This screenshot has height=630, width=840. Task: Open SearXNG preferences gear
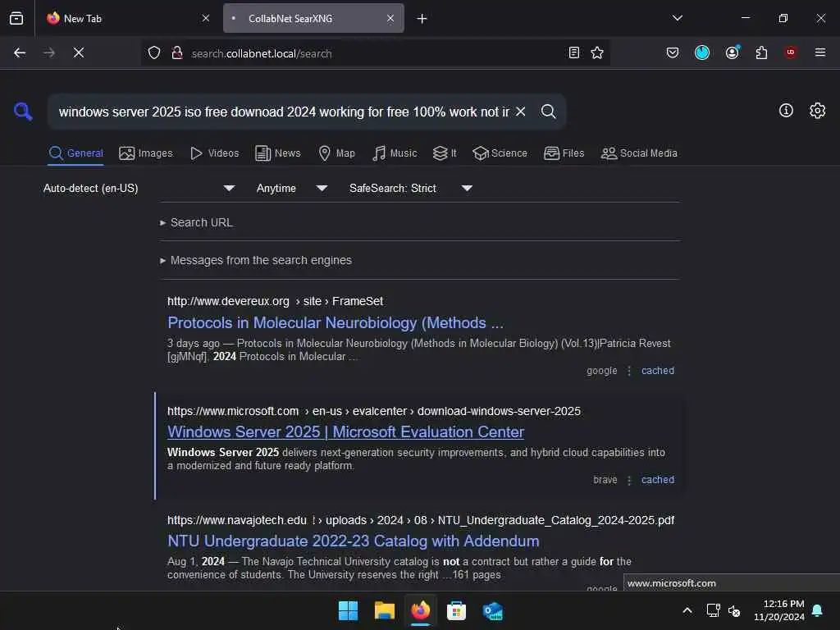(x=817, y=111)
